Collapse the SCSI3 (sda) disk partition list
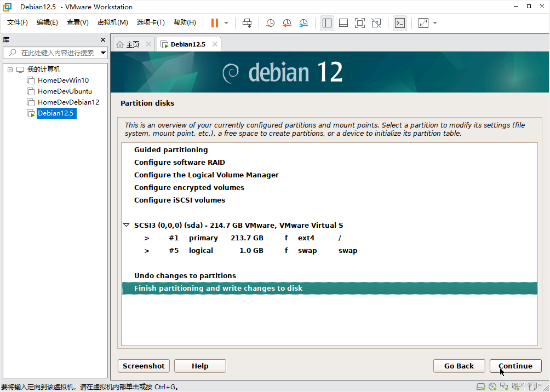 pyautogui.click(x=127, y=225)
